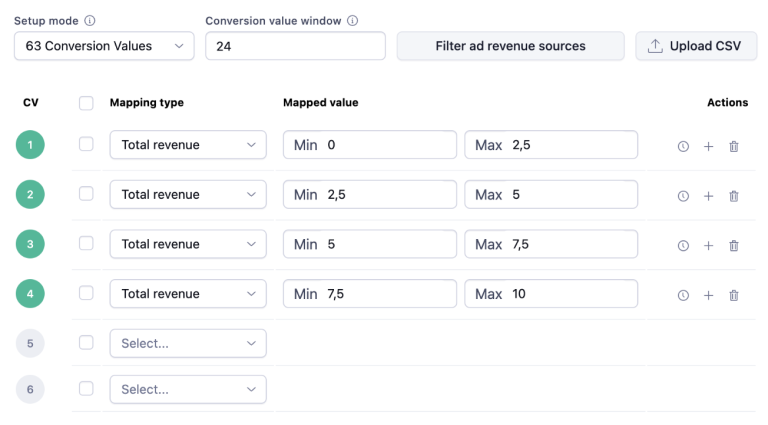The height and width of the screenshot is (425, 768).
Task: Click the clock icon in row 1
Action: [683, 146]
